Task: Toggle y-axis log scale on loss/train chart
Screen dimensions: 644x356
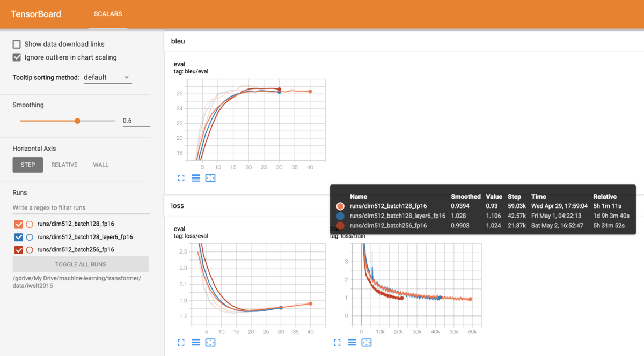Action: coord(352,342)
